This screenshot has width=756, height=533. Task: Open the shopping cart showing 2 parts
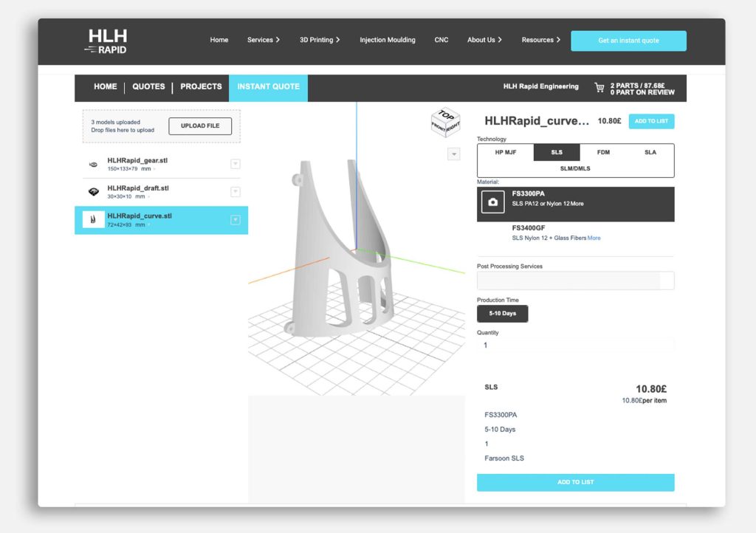pos(600,88)
